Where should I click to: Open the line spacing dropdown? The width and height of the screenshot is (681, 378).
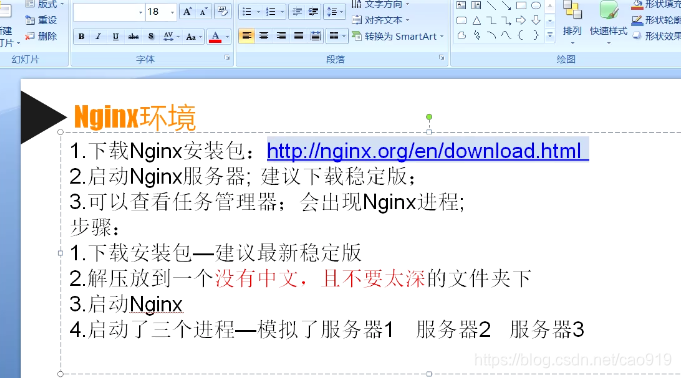[335, 12]
